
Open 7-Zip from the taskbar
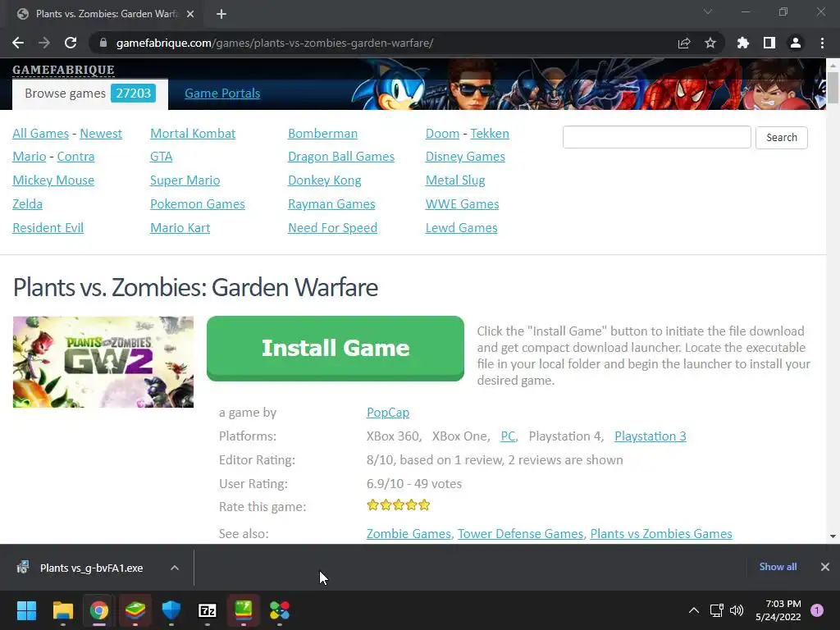208,610
